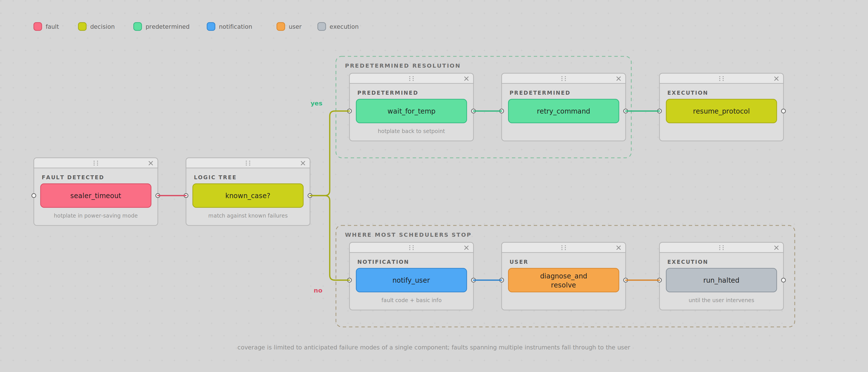
Task: Click the fault legend color swatch
Action: pos(38,26)
